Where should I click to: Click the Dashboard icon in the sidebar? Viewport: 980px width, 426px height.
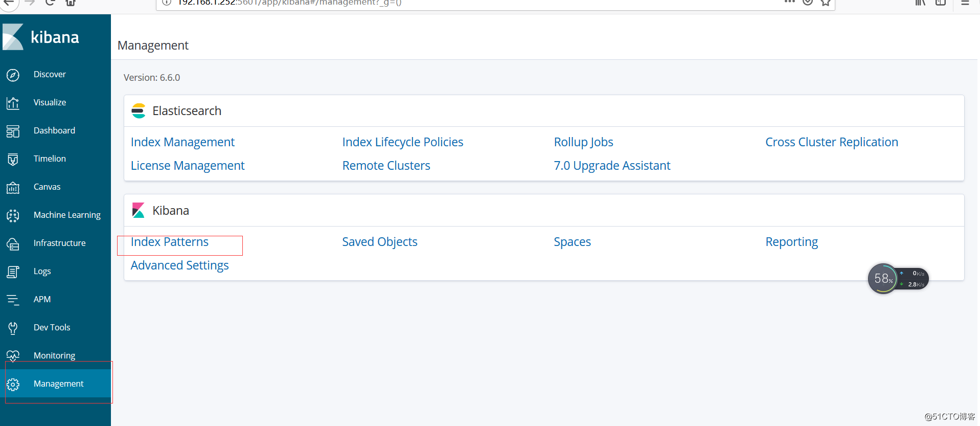(13, 131)
